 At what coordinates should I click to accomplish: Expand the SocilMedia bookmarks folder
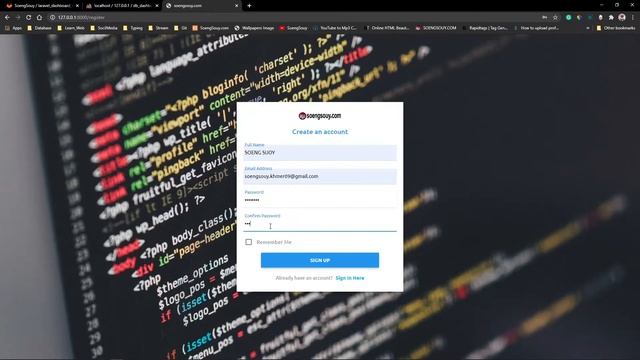tap(104, 28)
